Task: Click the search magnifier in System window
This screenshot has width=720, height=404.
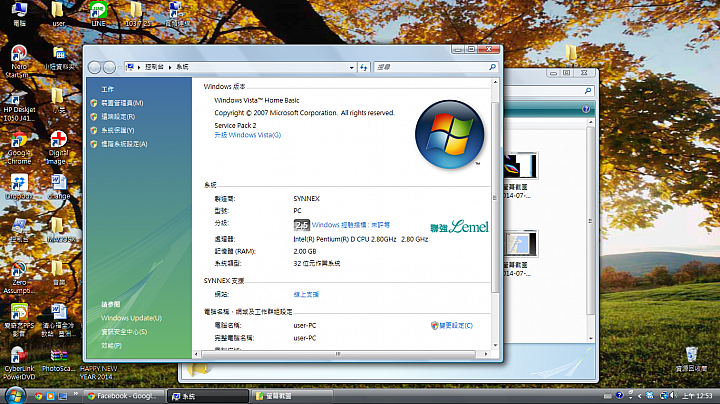Action: 492,67
